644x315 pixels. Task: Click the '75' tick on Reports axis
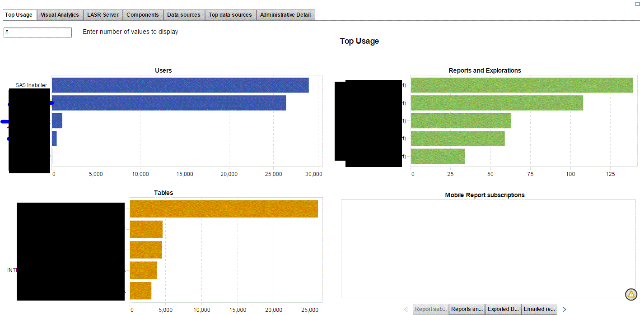point(530,174)
